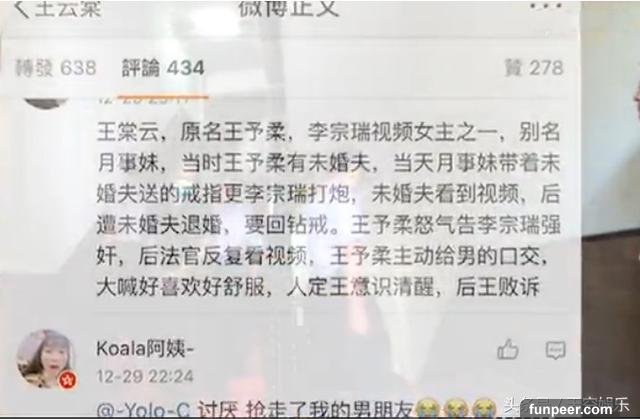Tap the first crying emoji in the reply
The image size is (640, 419).
tap(428, 409)
